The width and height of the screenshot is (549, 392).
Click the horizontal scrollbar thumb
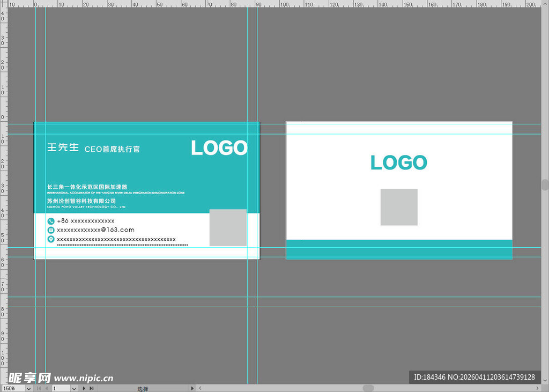pos(368,388)
